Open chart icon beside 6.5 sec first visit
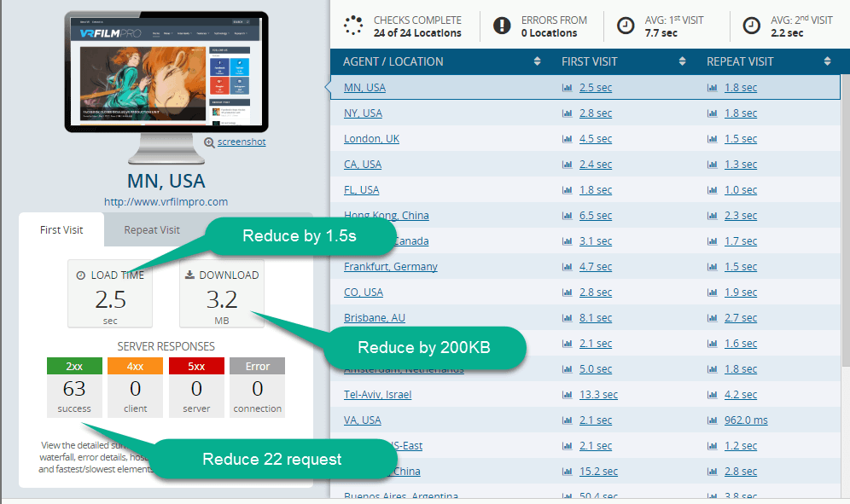 pos(567,216)
